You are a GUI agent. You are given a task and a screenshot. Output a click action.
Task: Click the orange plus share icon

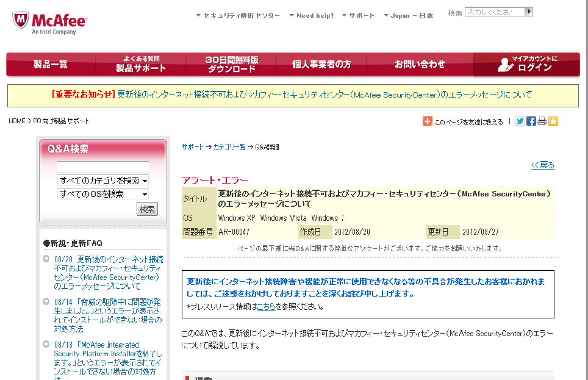[x=427, y=121]
